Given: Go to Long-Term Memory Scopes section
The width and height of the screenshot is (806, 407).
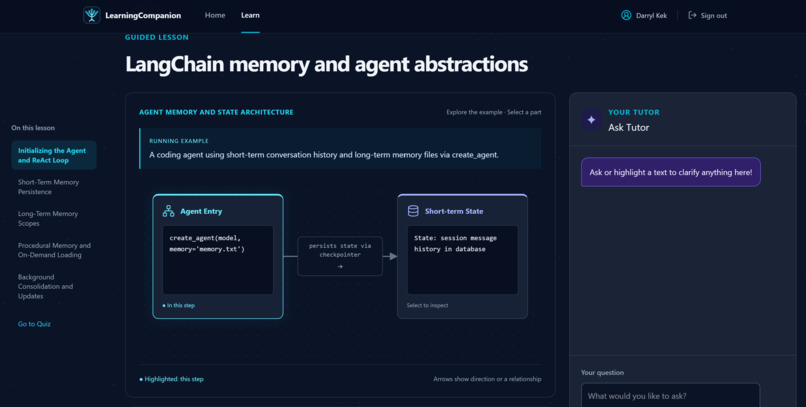Looking at the screenshot, I should (x=54, y=218).
